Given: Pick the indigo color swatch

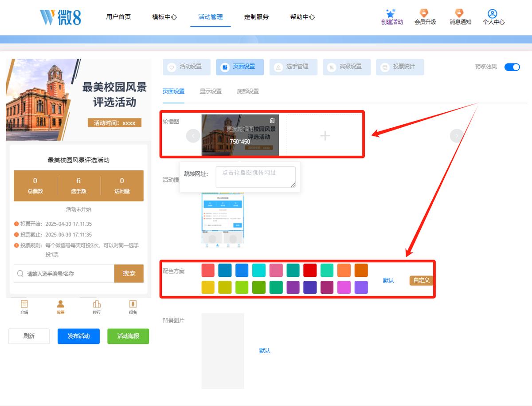Looking at the screenshot, I should click(310, 287).
